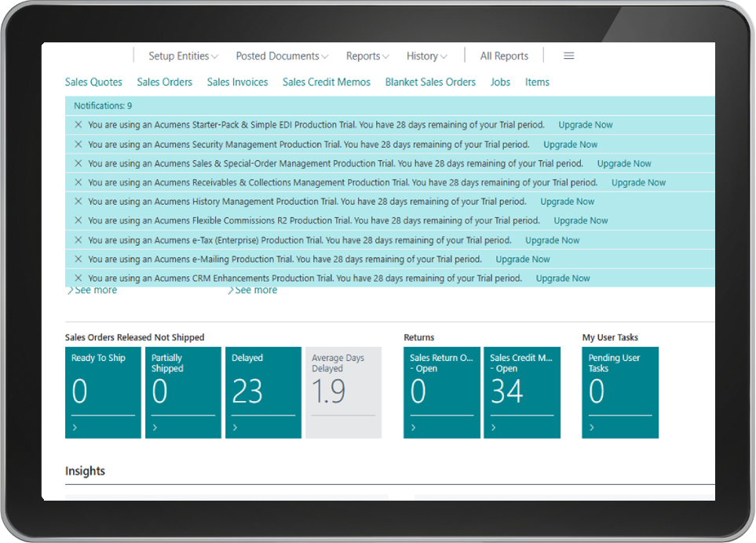Open the Sales Quotes page
The image size is (756, 543).
pos(93,82)
